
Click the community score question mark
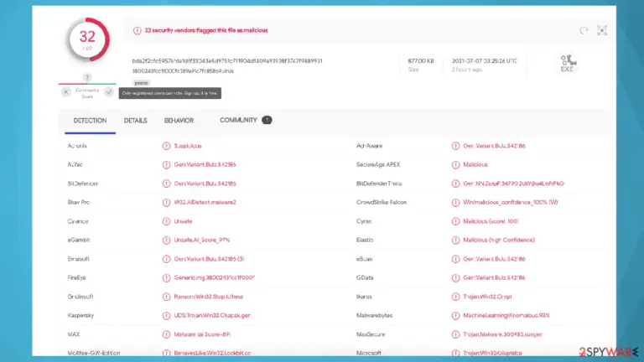point(87,77)
